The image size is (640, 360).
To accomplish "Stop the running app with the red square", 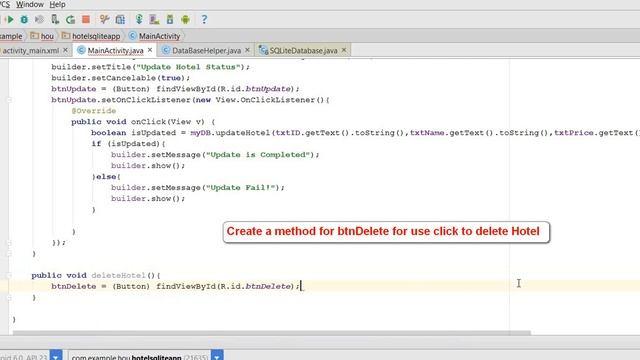I will coord(86,20).
